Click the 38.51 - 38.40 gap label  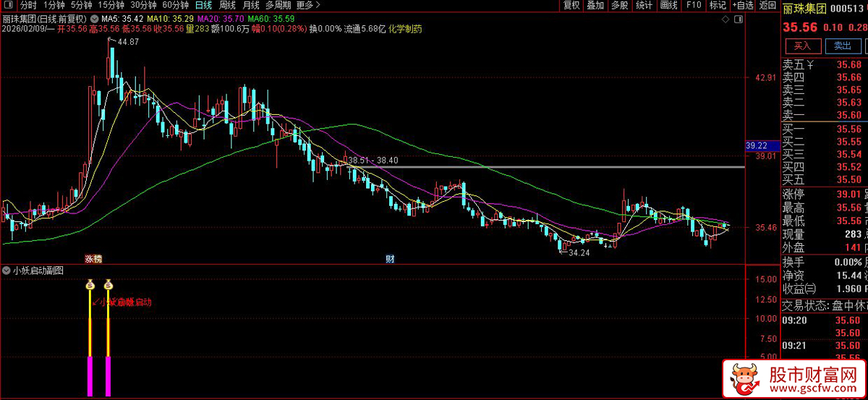click(373, 161)
